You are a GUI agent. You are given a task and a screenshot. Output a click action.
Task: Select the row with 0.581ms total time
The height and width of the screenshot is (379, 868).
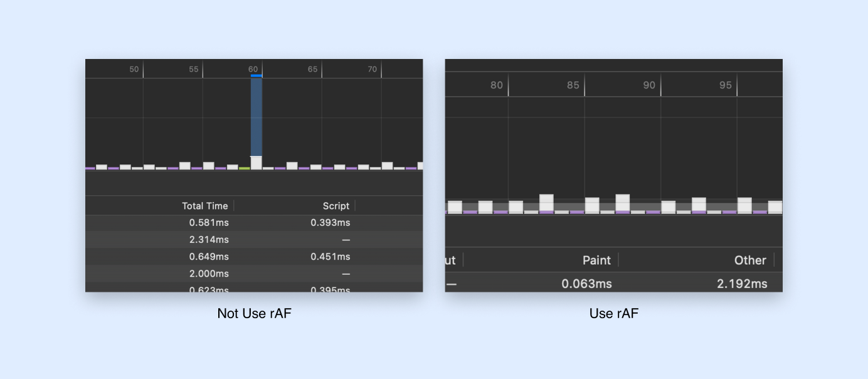click(209, 223)
